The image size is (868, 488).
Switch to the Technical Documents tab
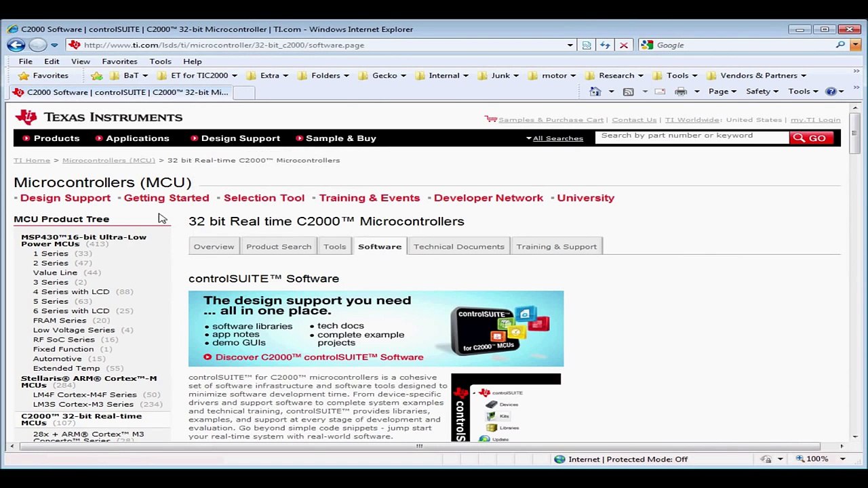(458, 247)
